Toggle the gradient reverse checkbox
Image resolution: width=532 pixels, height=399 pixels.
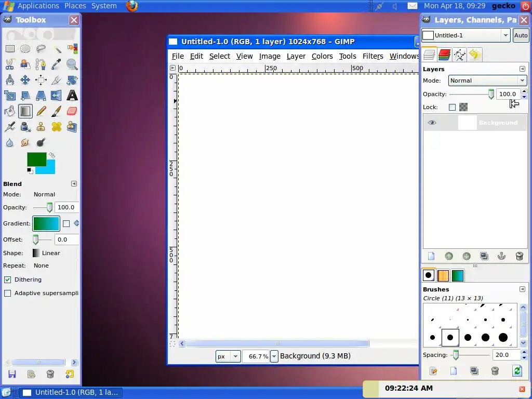(66, 223)
